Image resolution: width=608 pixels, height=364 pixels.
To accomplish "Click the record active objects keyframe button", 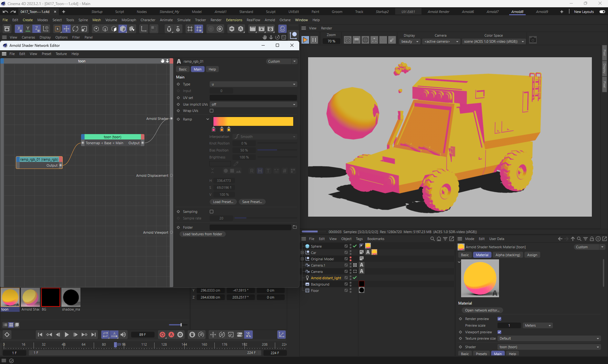I will coord(162,335).
